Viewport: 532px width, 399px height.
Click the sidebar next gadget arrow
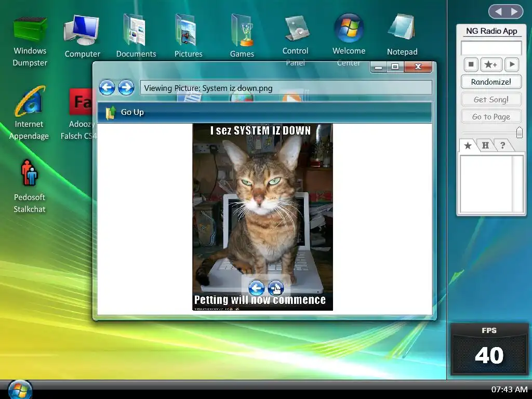coord(514,11)
